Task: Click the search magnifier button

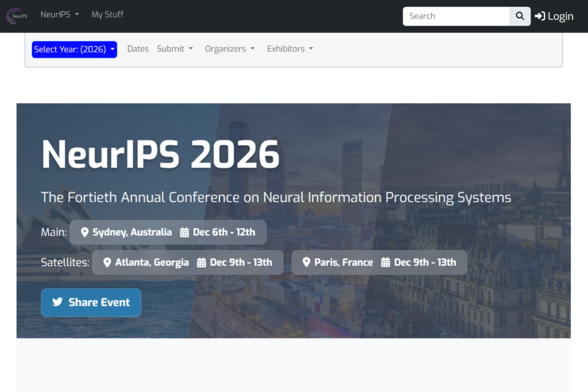Action: 520,16
